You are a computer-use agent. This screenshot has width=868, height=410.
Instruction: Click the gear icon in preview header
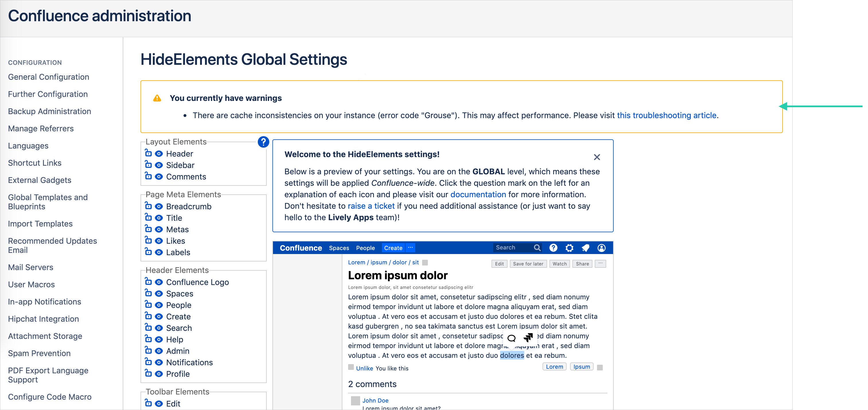click(569, 248)
